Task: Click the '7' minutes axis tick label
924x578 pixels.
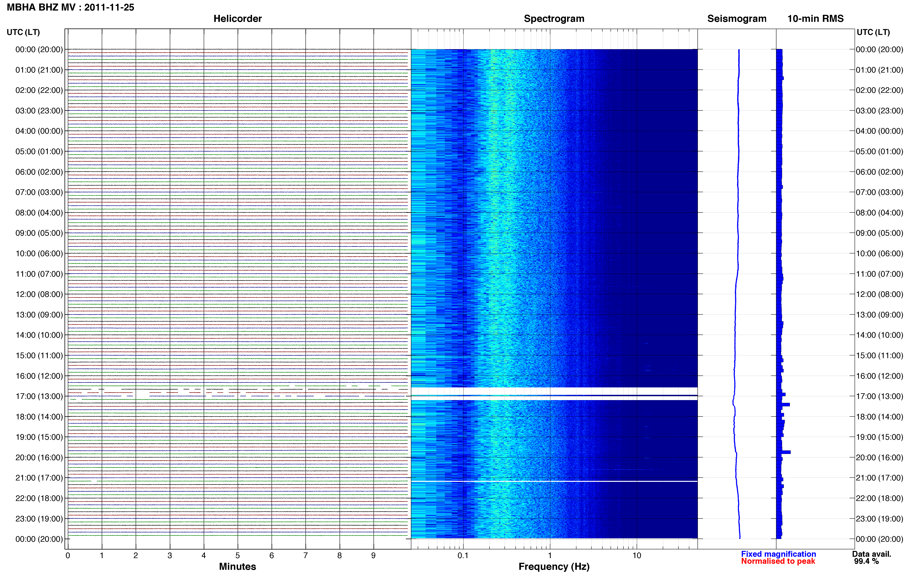Action: point(305,555)
